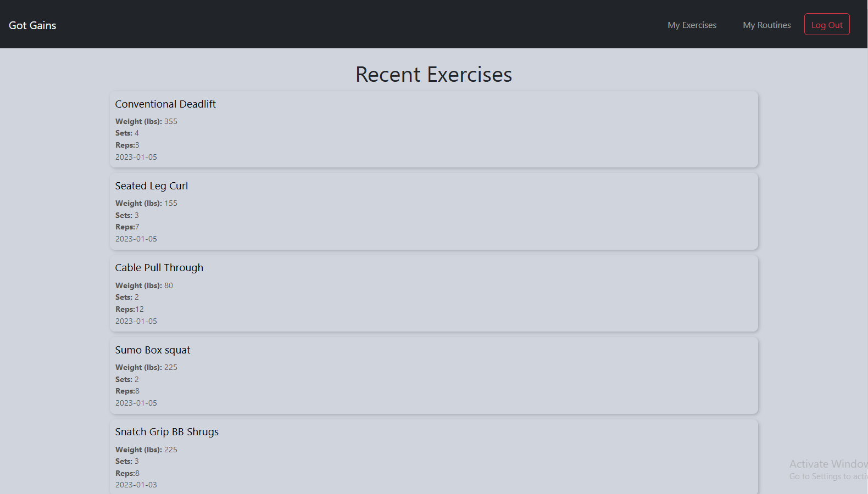Screen dimensions: 868x494
Task: Click the Snatch Grip BB Shrugs title
Action: point(167,431)
